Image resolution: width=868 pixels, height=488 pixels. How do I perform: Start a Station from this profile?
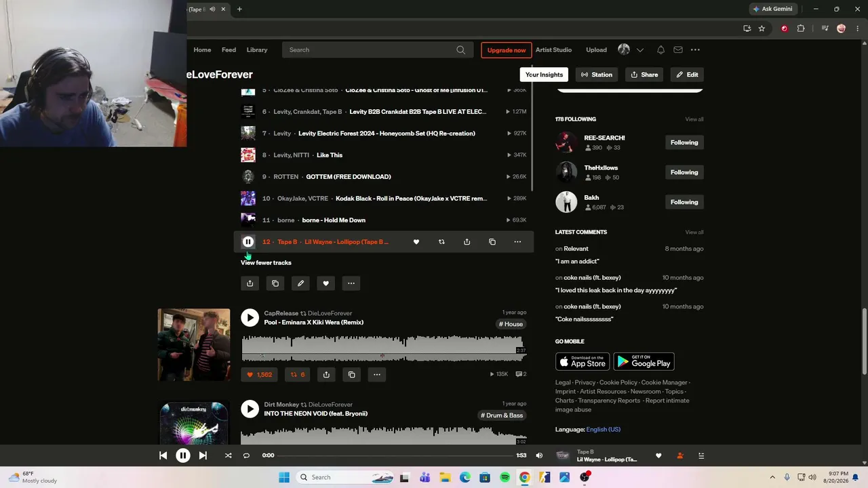pyautogui.click(x=597, y=75)
